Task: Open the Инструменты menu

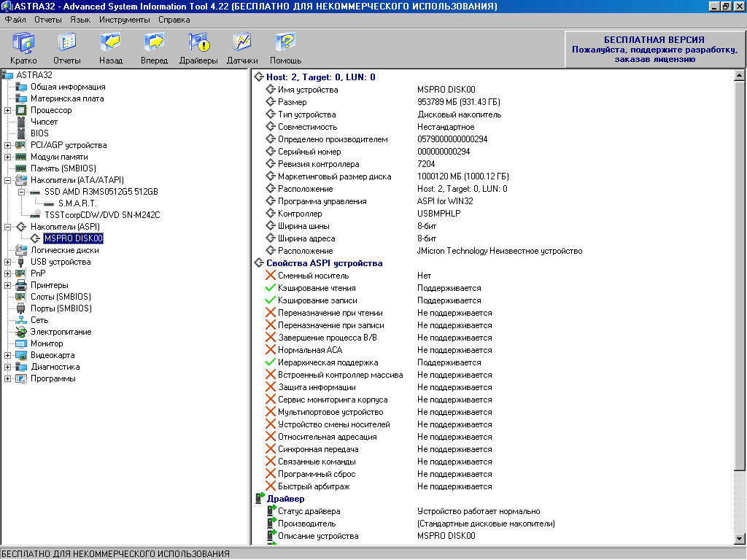Action: 124,20
